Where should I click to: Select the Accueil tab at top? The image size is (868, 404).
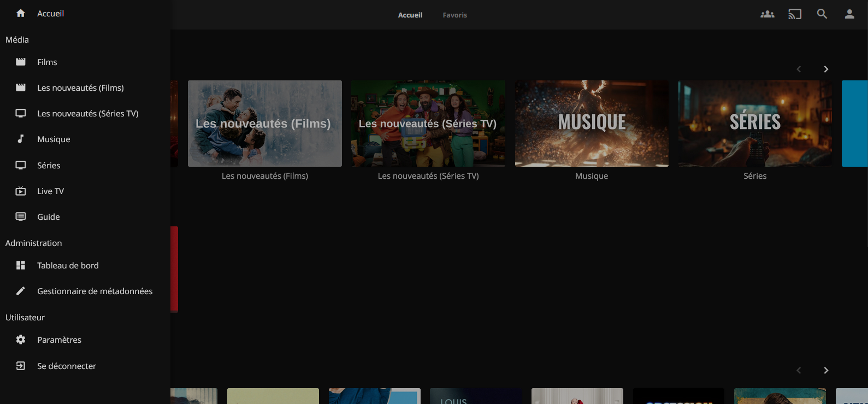coord(410,15)
